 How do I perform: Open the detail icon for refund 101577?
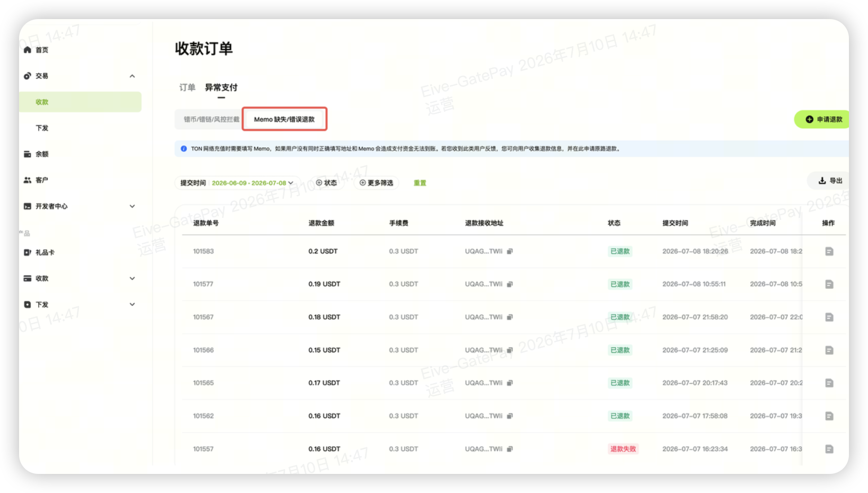829,285
